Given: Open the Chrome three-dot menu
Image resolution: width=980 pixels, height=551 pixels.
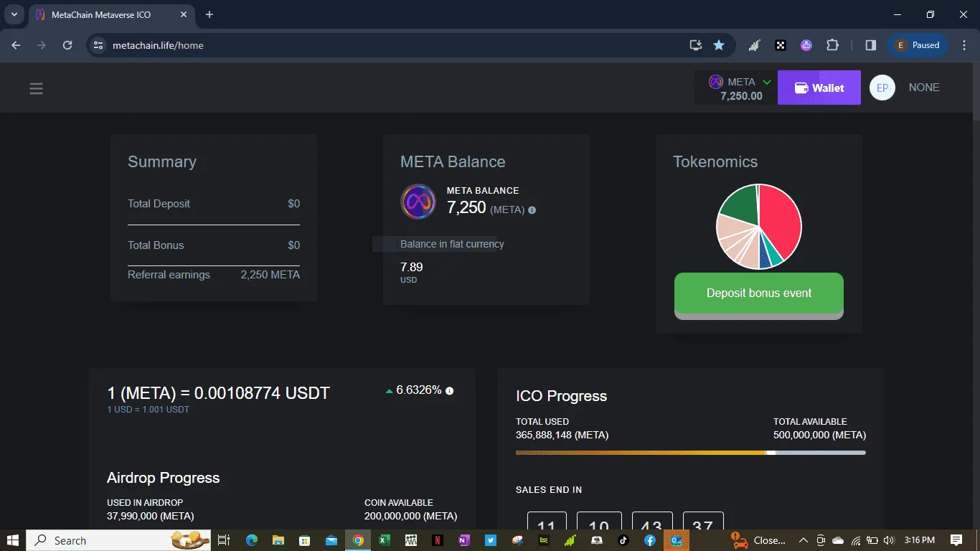Looking at the screenshot, I should [963, 45].
